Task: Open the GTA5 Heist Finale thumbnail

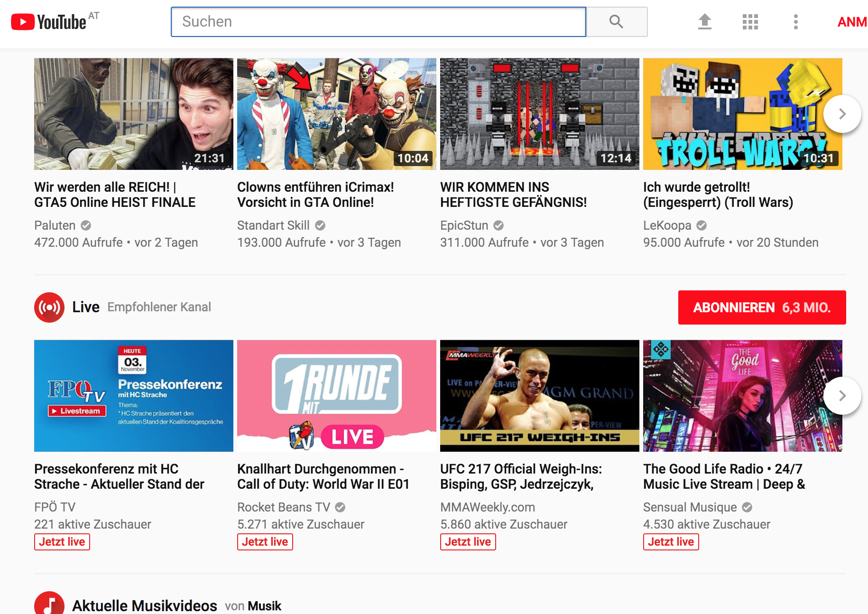Action: [x=134, y=114]
